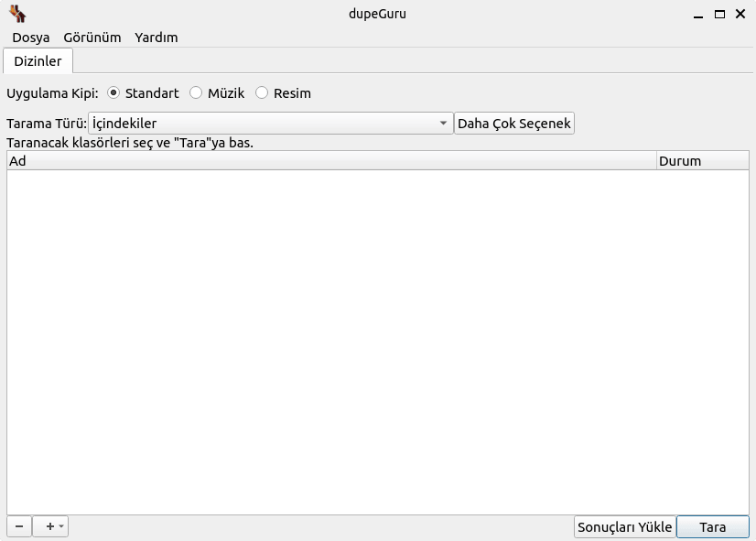Click the Durum column header
756x541 pixels.
tap(702, 161)
